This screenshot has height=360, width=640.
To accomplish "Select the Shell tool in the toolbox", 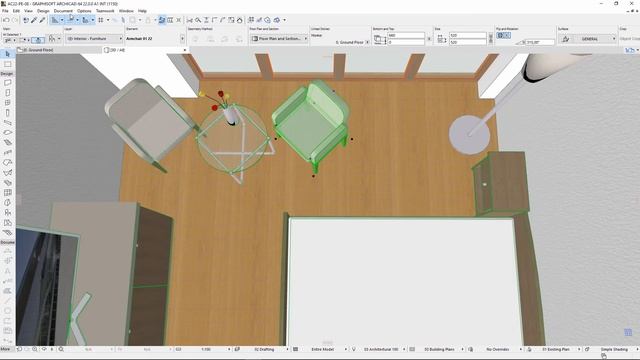I will 7,172.
